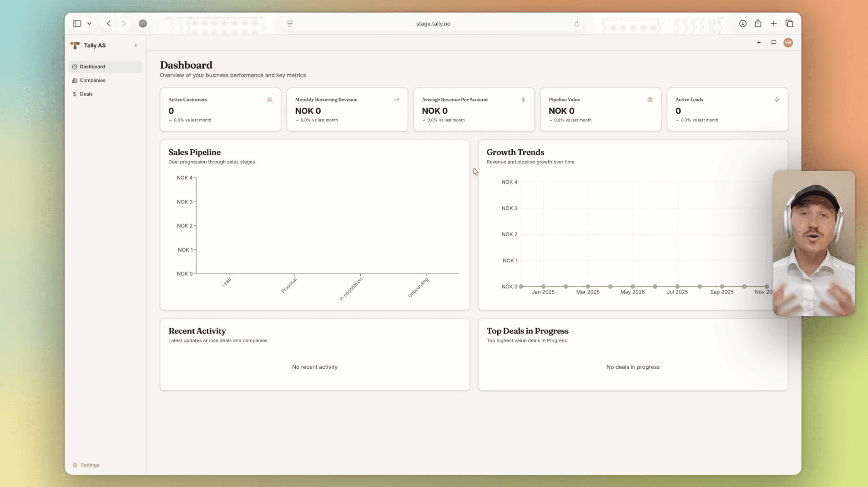The width and height of the screenshot is (868, 487).
Task: Click the dollar icon on the Average Revenue card
Action: (523, 100)
